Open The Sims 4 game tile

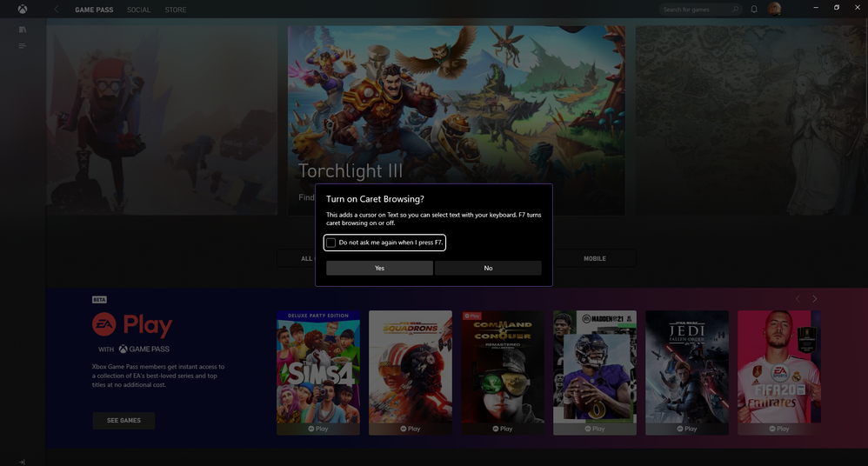[x=318, y=372]
